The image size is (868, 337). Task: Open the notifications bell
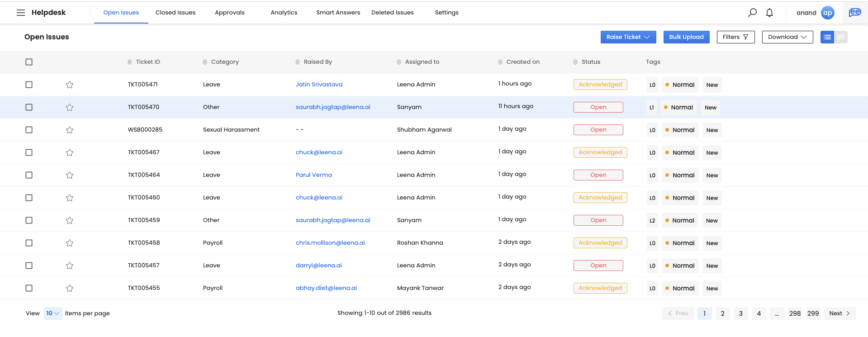point(769,13)
